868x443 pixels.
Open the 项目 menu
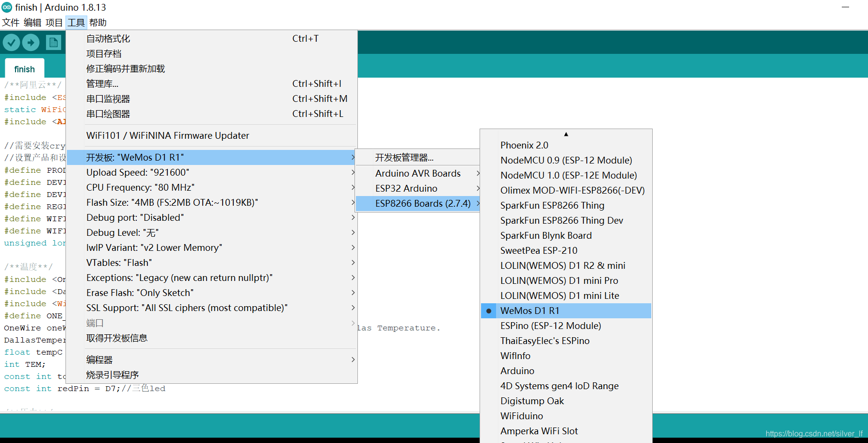tap(54, 22)
